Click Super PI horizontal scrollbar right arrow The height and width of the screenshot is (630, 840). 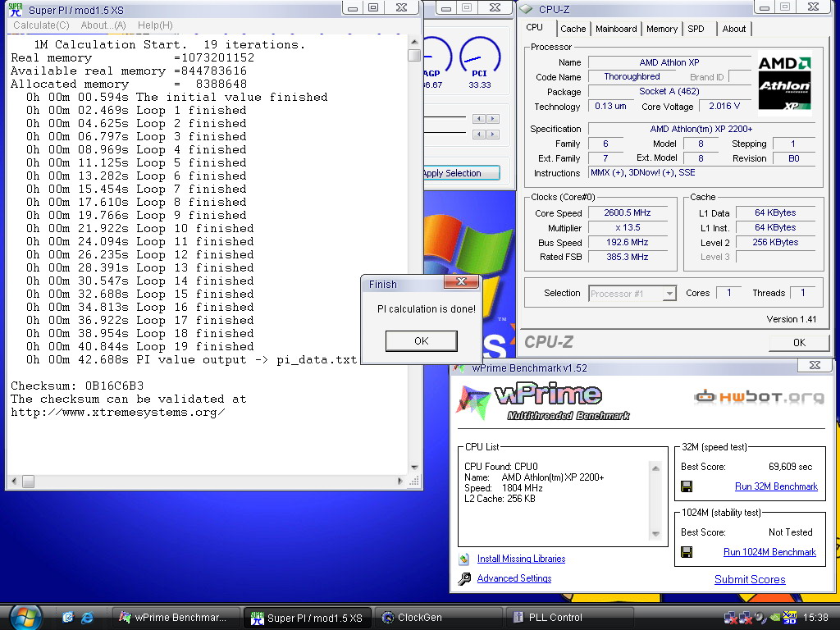400,481
